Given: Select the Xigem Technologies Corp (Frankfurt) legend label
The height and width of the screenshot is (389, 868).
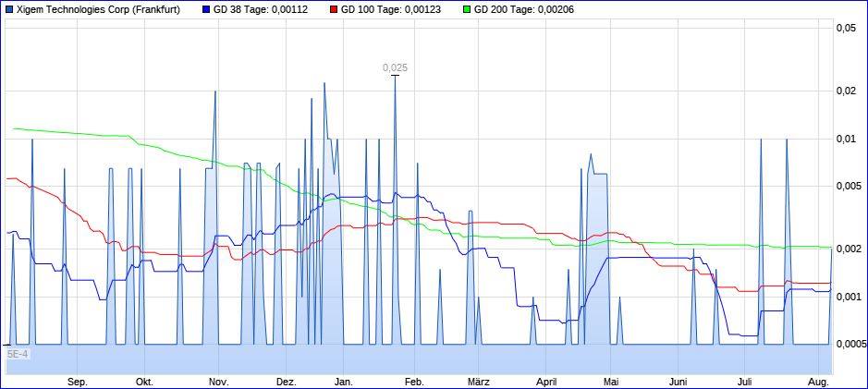Looking at the screenshot, I should click(100, 9).
